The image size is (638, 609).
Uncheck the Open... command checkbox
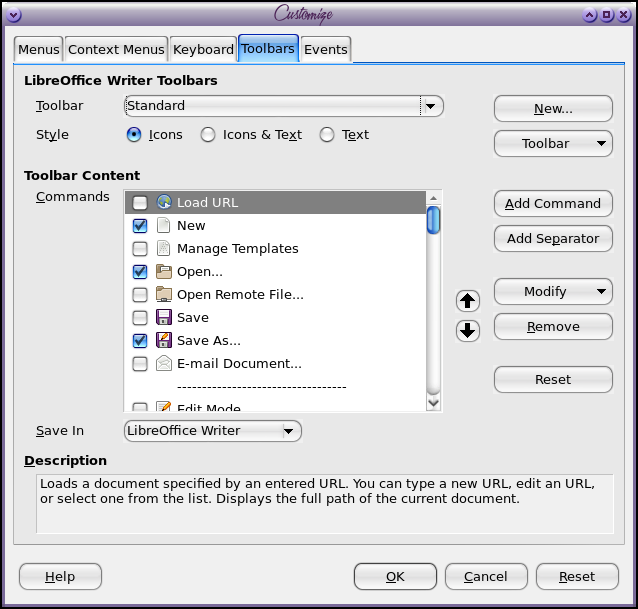coord(140,271)
